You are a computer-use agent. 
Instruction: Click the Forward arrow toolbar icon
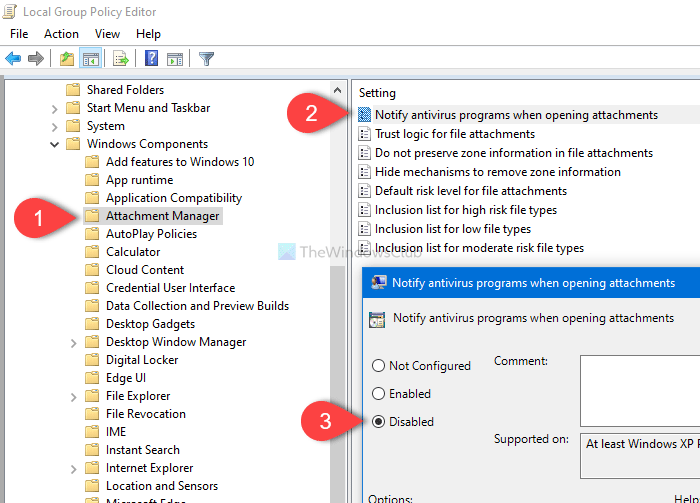[36, 58]
